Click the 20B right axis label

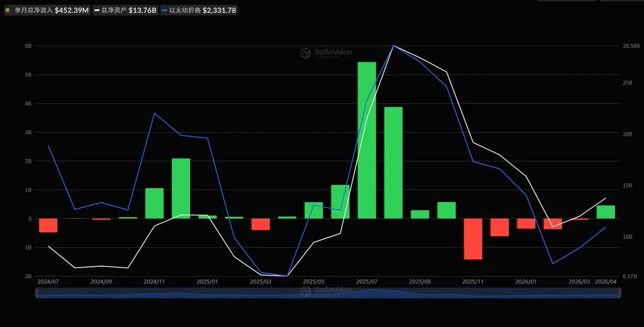(627, 134)
